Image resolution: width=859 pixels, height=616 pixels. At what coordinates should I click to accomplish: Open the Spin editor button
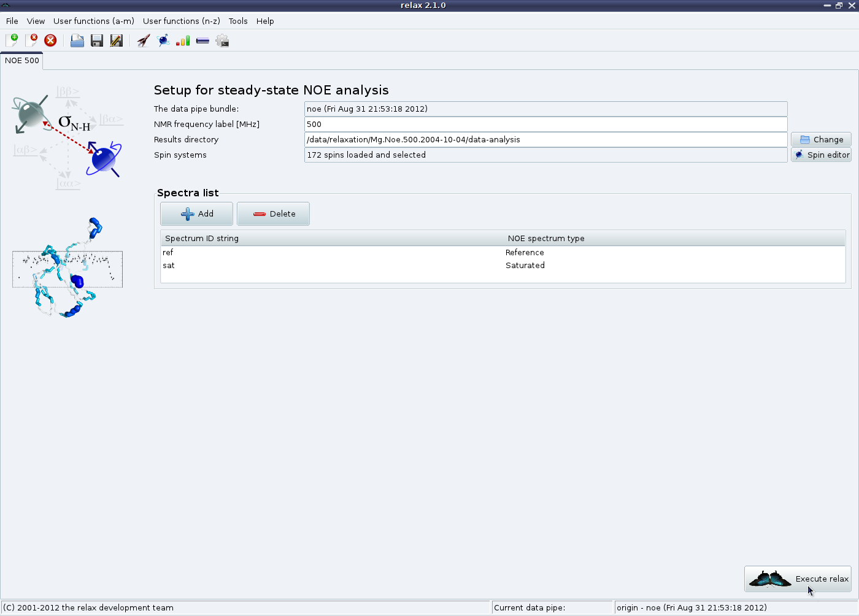pos(821,155)
